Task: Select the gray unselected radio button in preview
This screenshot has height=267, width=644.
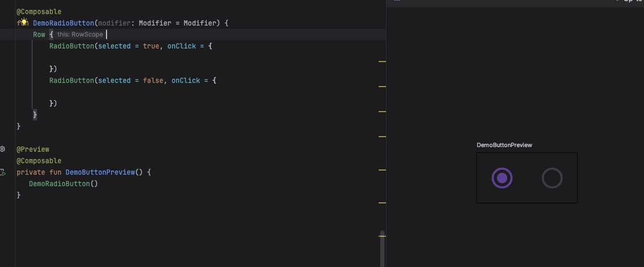Action: coord(552,178)
